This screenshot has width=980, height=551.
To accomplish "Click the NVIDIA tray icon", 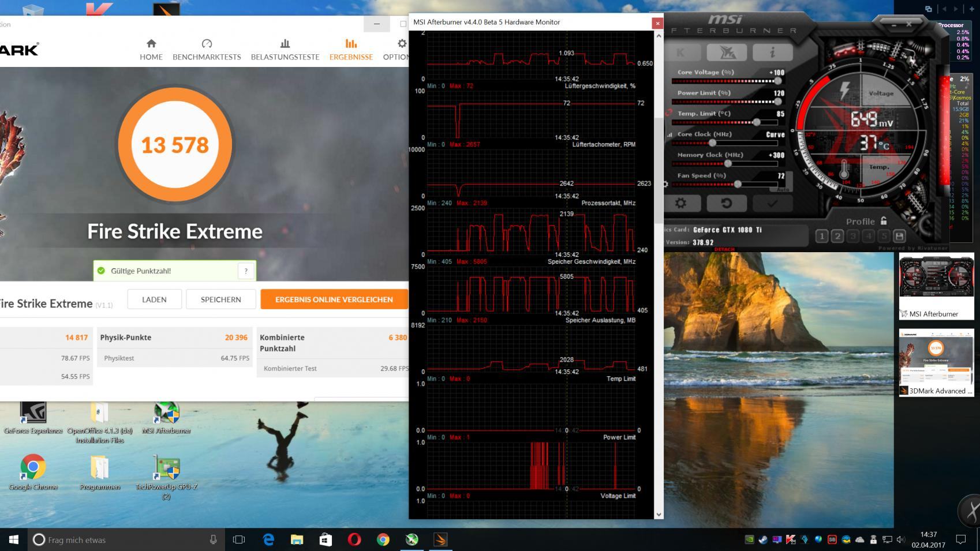I will (749, 540).
